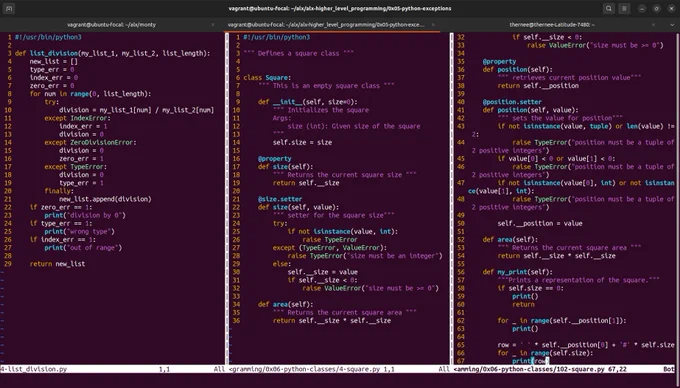Click the 'Defines a square class' docstring line
This screenshot has width=680, height=388.
click(x=298, y=53)
